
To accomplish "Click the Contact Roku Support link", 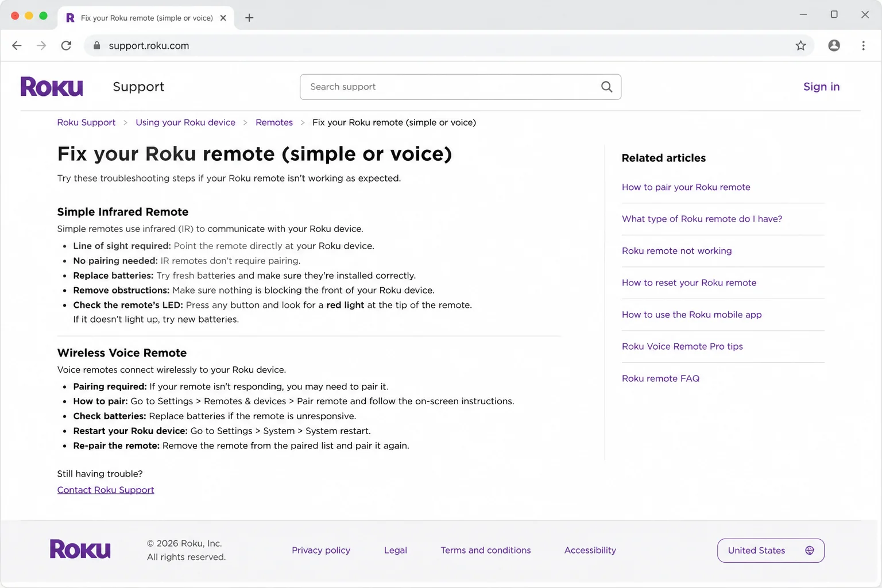I will click(x=106, y=490).
